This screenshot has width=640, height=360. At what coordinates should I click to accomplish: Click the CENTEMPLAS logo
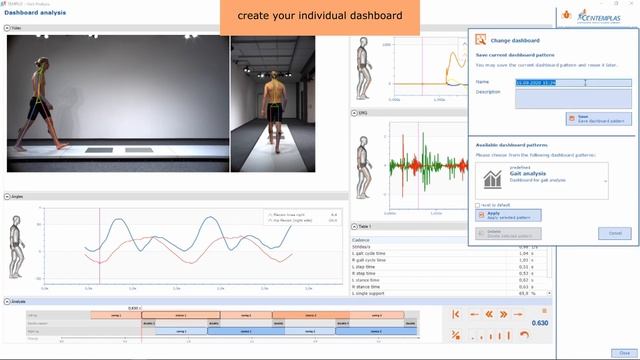click(599, 17)
